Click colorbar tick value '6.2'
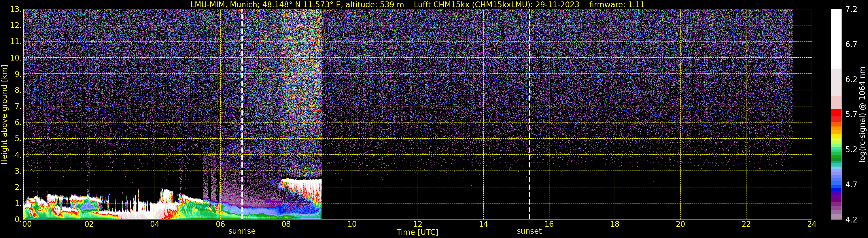This screenshot has width=868, height=238. click(851, 79)
